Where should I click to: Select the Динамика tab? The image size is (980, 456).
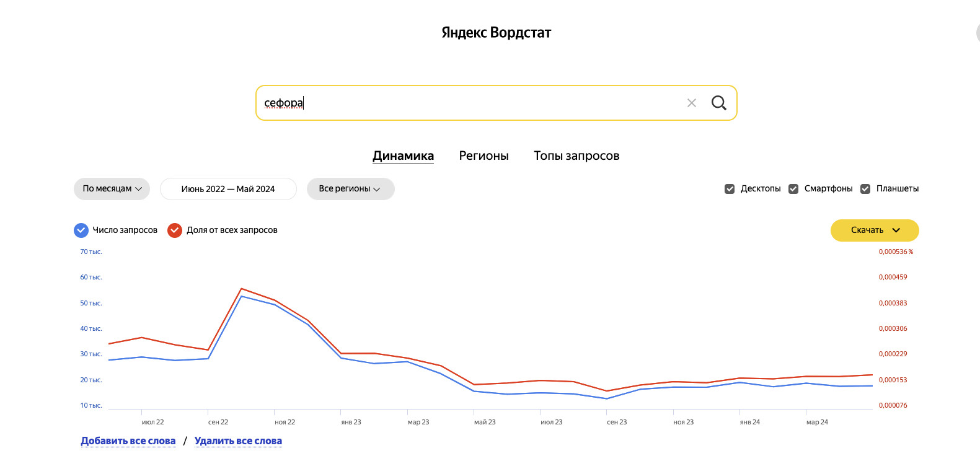coord(403,156)
